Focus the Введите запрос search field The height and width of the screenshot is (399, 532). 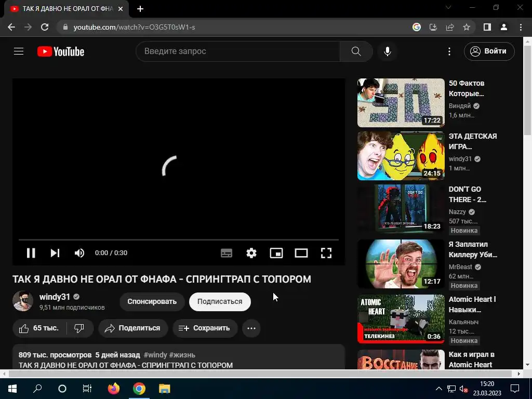237,51
